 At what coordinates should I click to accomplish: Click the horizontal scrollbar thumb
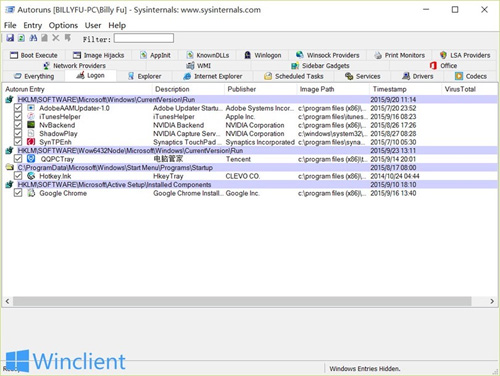(242, 301)
